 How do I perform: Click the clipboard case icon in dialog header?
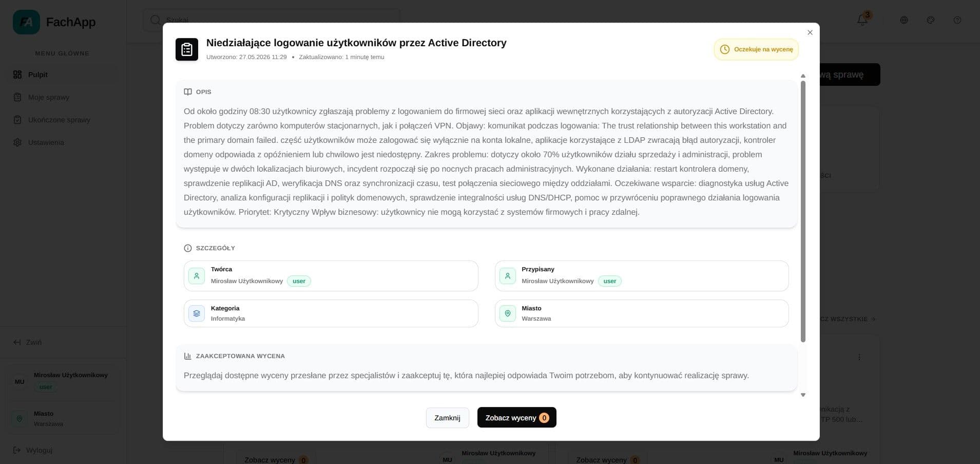tap(187, 49)
